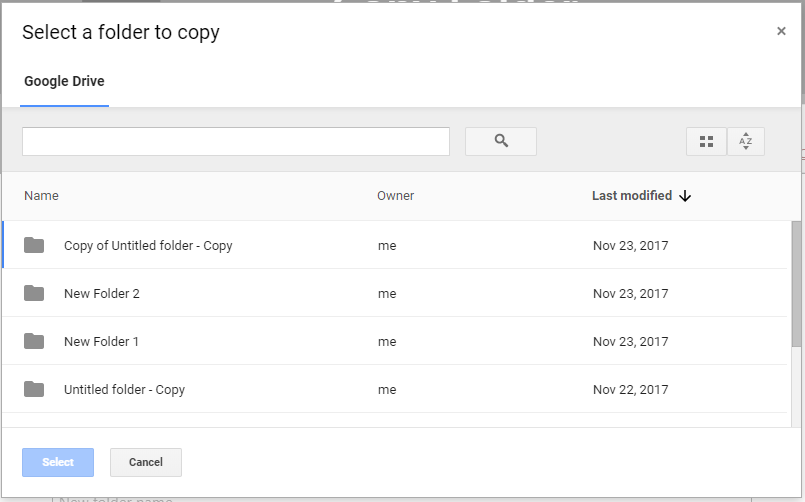
Task: Click the folder list vertical scrollbar
Action: tap(796, 285)
